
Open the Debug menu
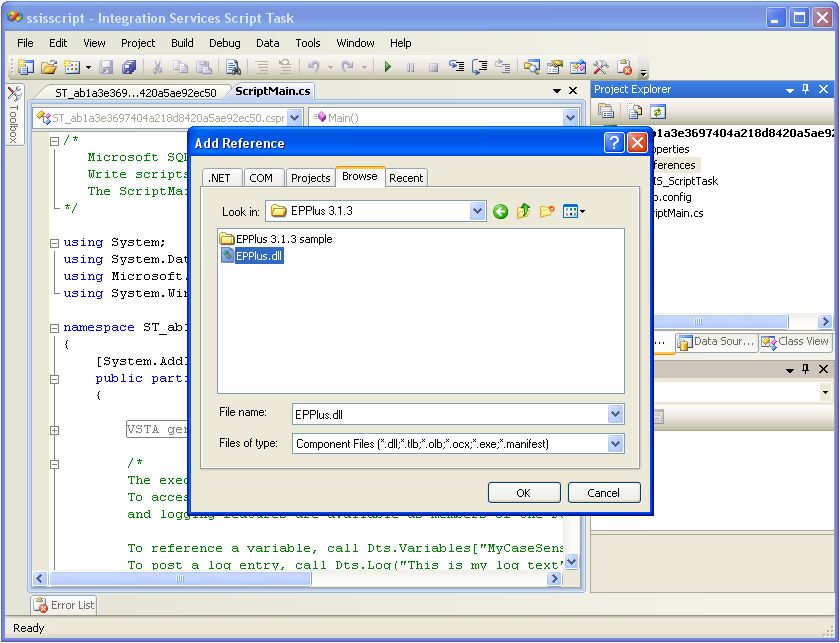[224, 43]
